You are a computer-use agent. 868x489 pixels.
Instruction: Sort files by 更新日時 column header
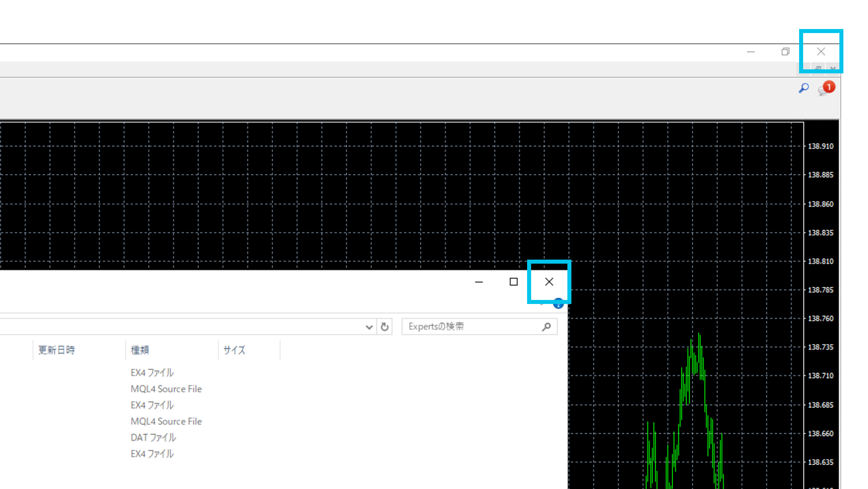tap(57, 350)
